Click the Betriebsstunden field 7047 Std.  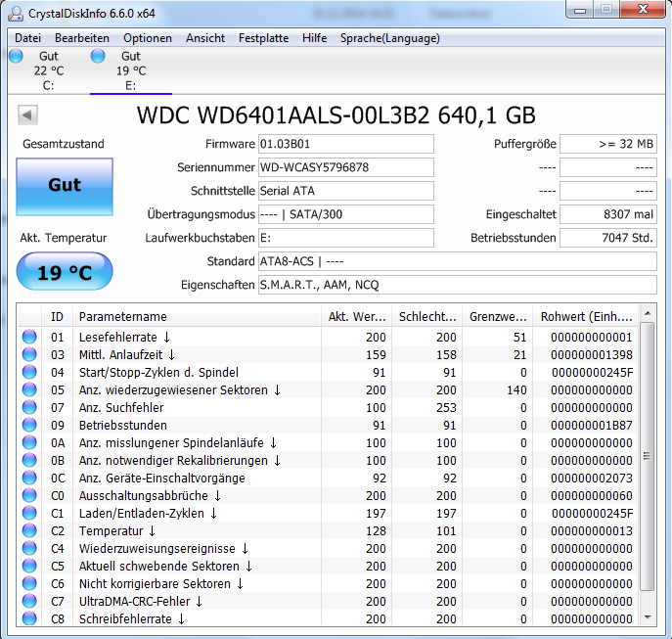pyautogui.click(x=608, y=238)
